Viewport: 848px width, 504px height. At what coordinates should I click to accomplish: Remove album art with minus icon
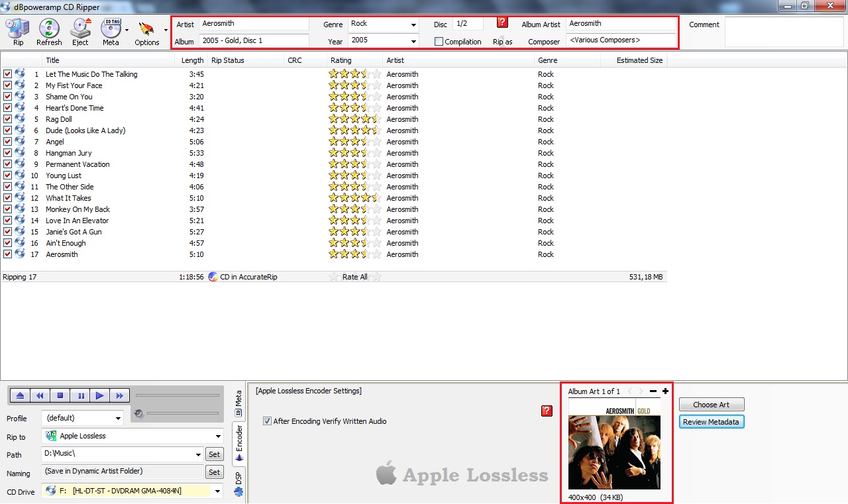[x=653, y=391]
